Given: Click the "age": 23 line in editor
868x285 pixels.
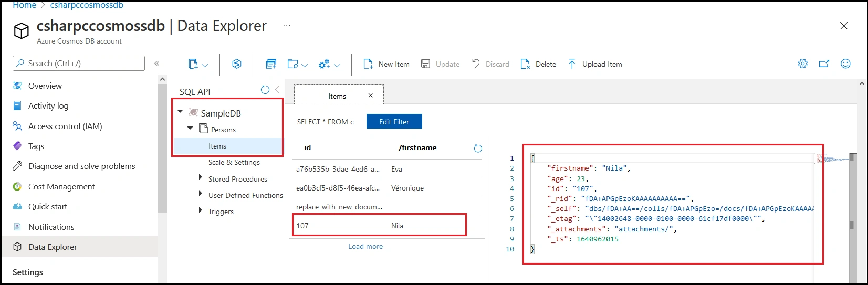Looking at the screenshot, I should click(x=568, y=178).
